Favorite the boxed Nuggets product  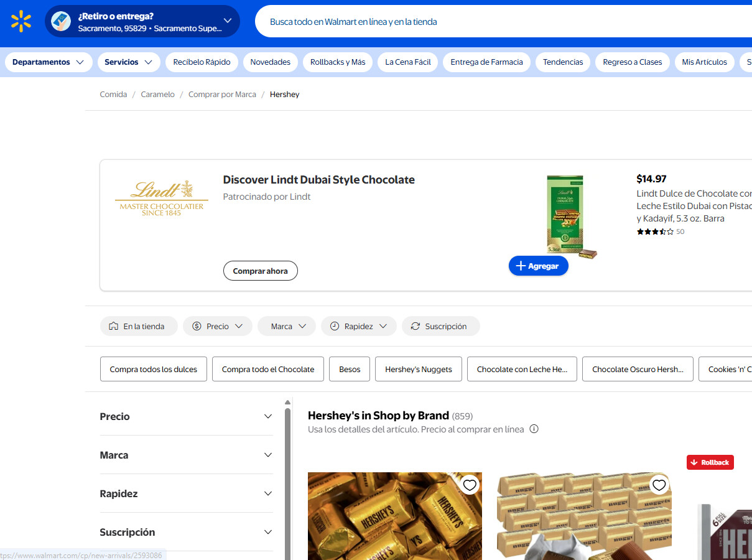[659, 485]
